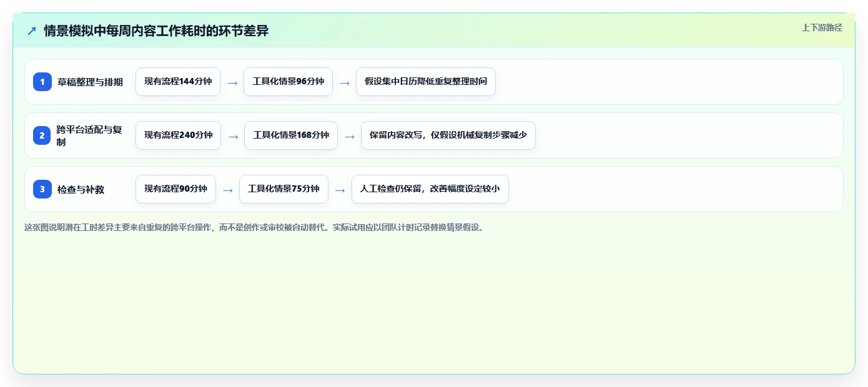Click the 草稿整理与排期 step label
This screenshot has width=868, height=387.
click(90, 82)
